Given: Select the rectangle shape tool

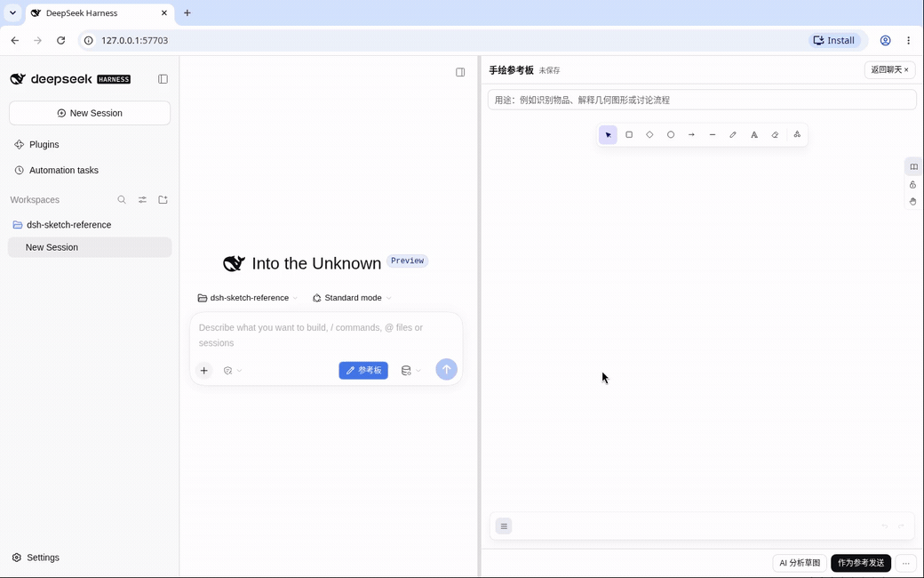Looking at the screenshot, I should coord(629,134).
